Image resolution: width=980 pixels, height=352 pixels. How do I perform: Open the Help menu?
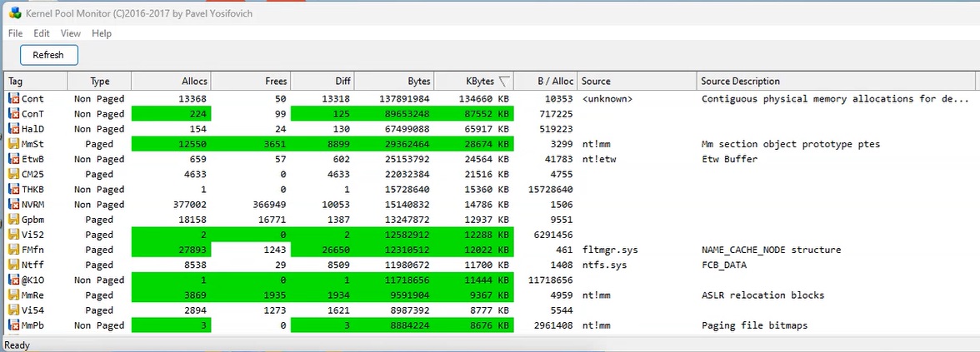(x=102, y=33)
